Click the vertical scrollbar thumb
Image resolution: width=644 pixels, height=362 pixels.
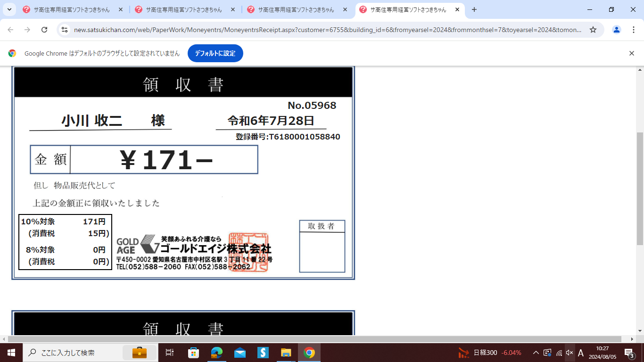tap(640, 189)
